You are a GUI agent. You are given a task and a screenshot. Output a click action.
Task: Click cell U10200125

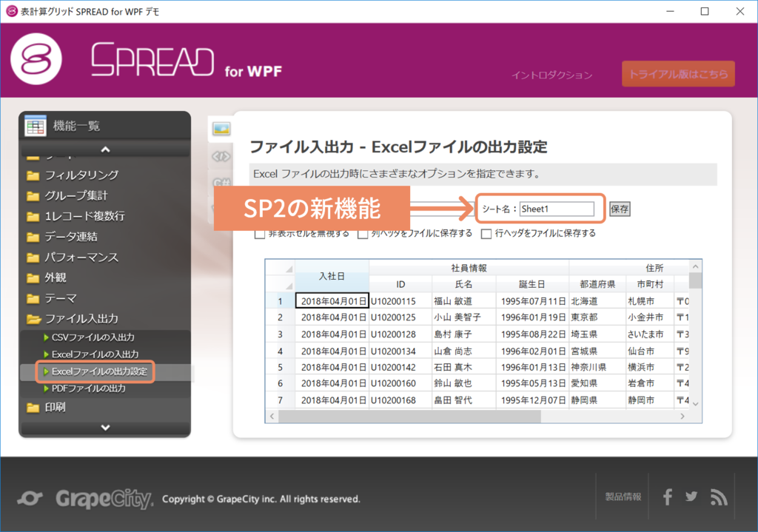coord(400,317)
